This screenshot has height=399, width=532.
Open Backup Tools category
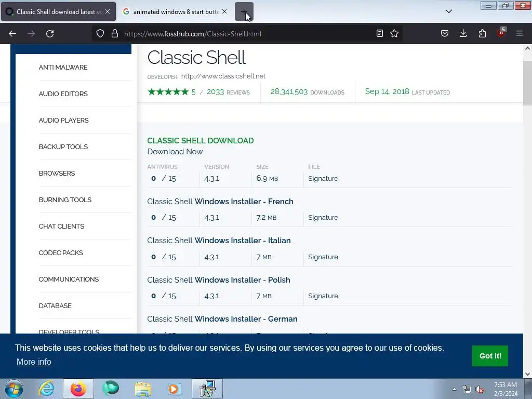click(63, 147)
